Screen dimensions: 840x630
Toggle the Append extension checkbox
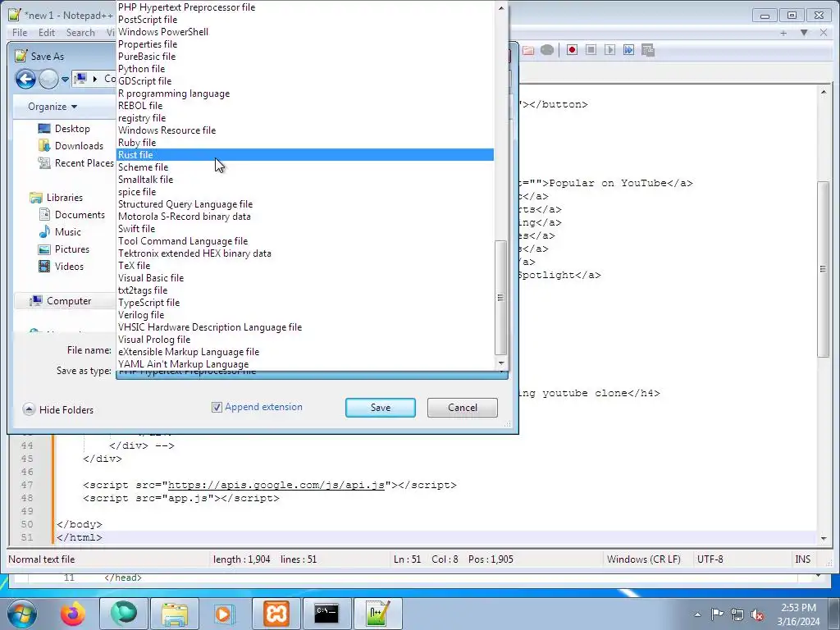point(217,407)
